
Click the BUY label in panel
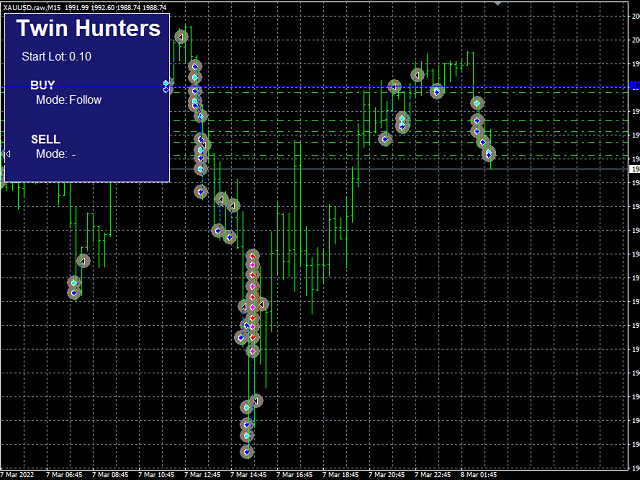[42, 85]
